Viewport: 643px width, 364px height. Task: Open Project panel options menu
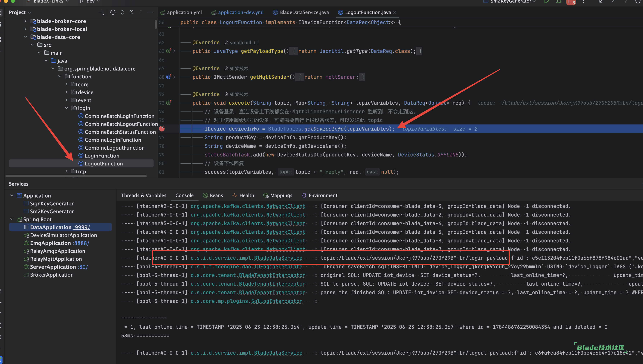pyautogui.click(x=141, y=12)
